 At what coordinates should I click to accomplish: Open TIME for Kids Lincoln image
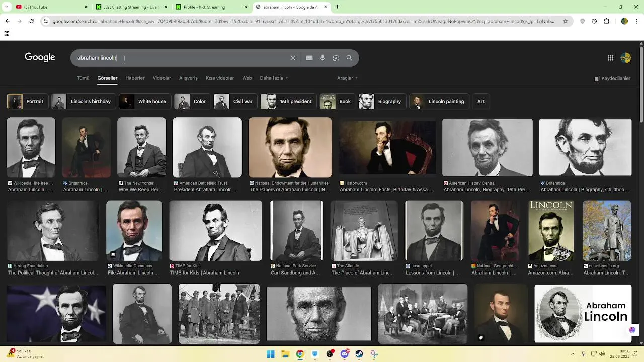click(x=215, y=231)
